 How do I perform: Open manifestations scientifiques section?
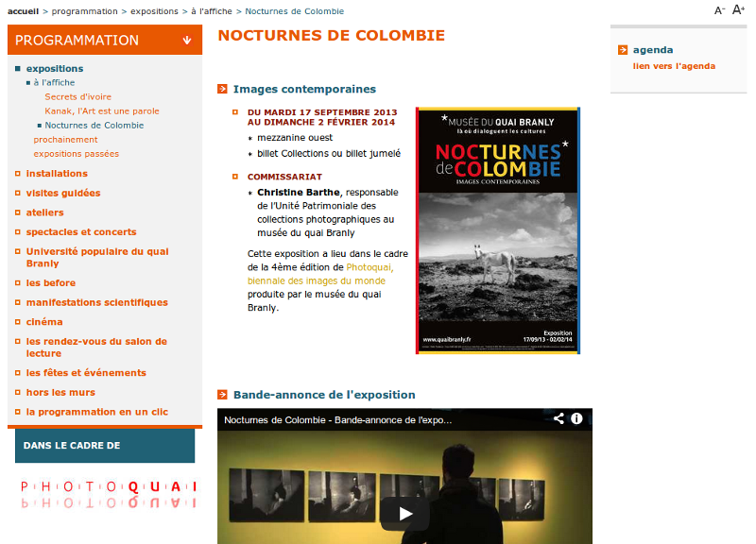coord(97,302)
